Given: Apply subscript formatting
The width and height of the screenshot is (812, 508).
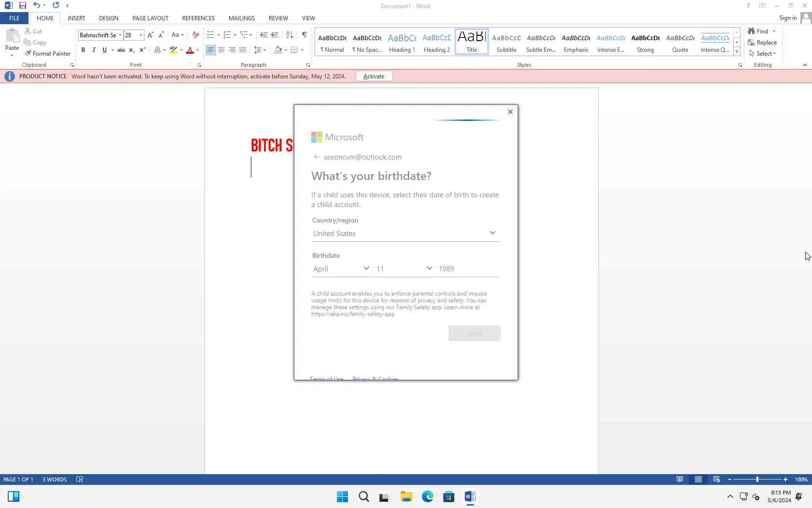Looking at the screenshot, I should (131, 50).
